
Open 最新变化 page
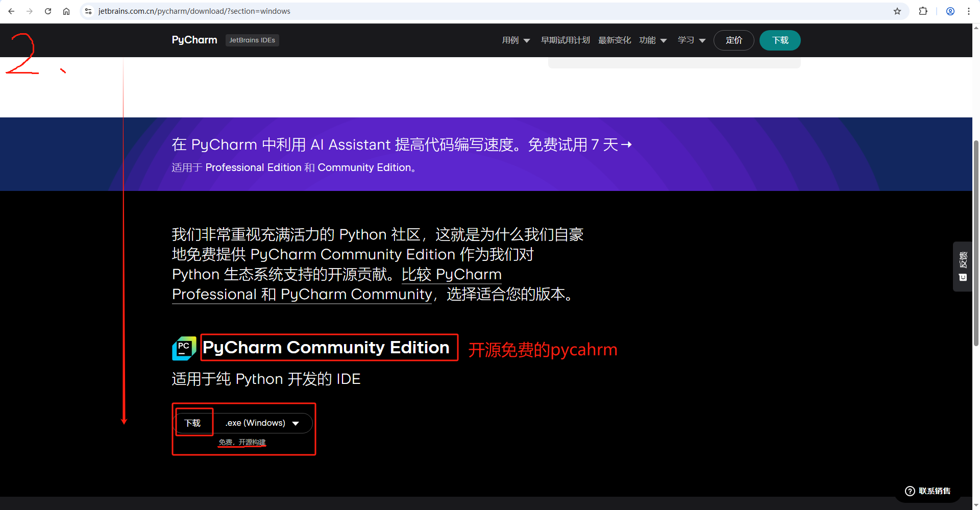pos(615,40)
